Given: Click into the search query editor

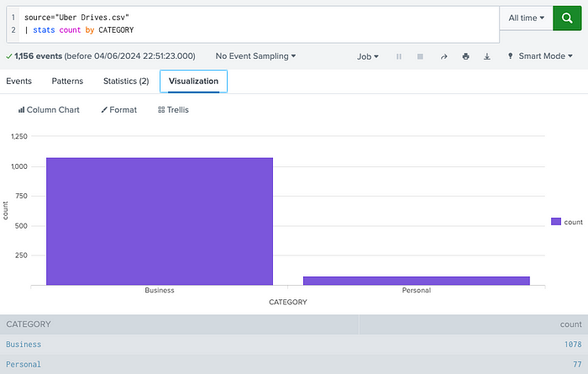Looking at the screenshot, I should tap(259, 24).
